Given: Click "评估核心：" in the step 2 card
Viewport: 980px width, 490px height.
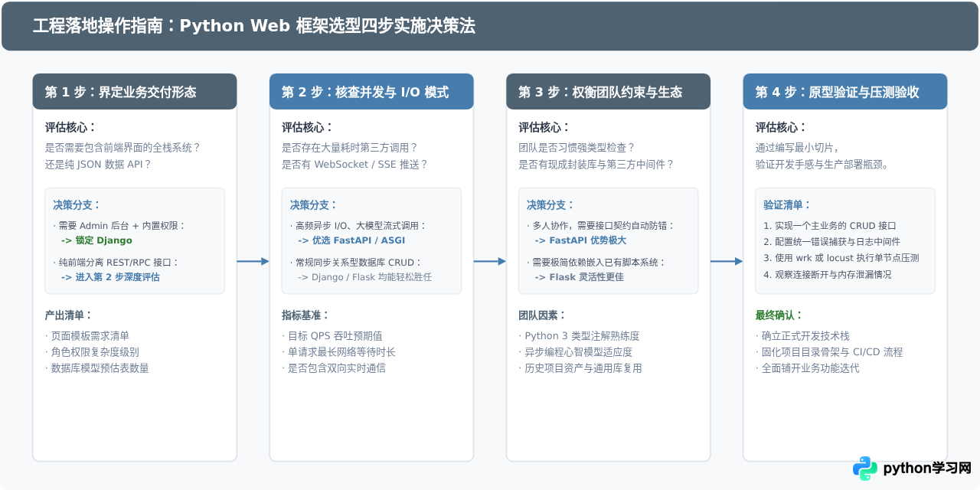Looking at the screenshot, I should coord(308,127).
